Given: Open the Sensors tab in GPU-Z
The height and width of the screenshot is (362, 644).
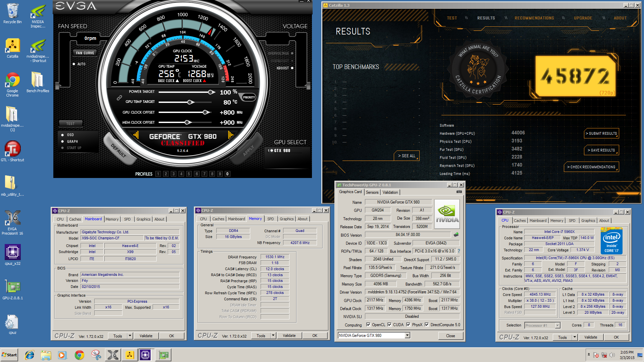Looking at the screenshot, I should 372,192.
